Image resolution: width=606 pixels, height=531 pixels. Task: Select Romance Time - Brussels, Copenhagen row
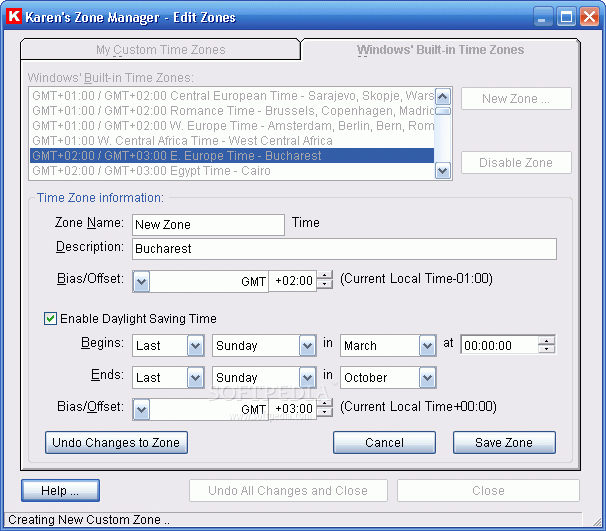pos(232,111)
